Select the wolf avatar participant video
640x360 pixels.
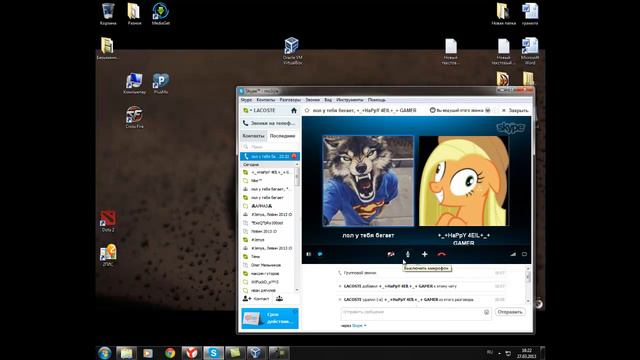(x=368, y=181)
